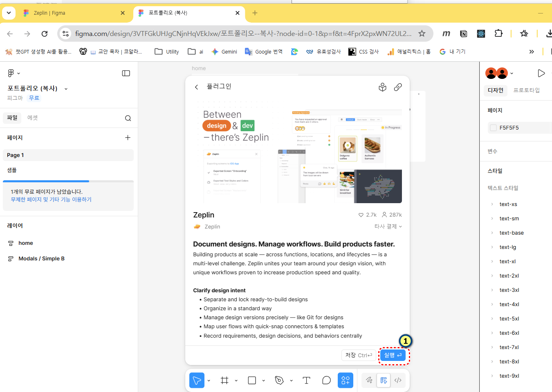Click the 실행 run button
The height and width of the screenshot is (392, 552).
coord(393,355)
